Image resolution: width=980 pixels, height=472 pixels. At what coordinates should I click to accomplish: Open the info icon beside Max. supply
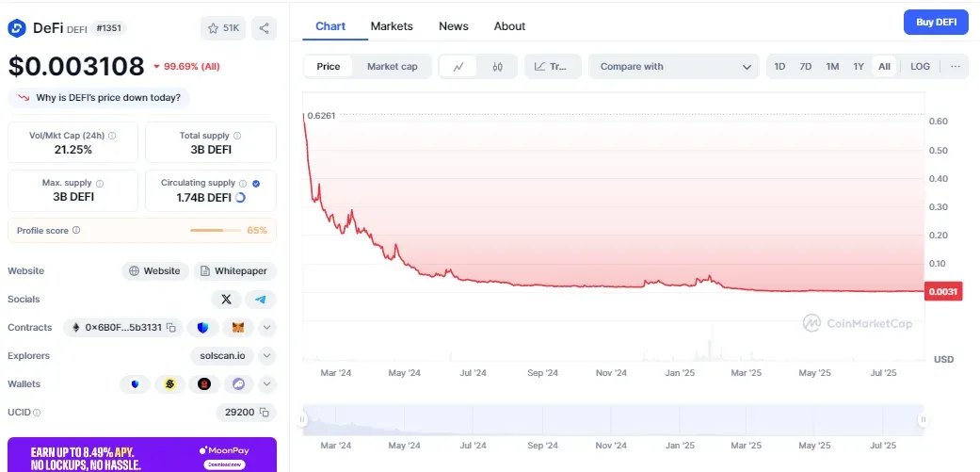pyautogui.click(x=100, y=183)
